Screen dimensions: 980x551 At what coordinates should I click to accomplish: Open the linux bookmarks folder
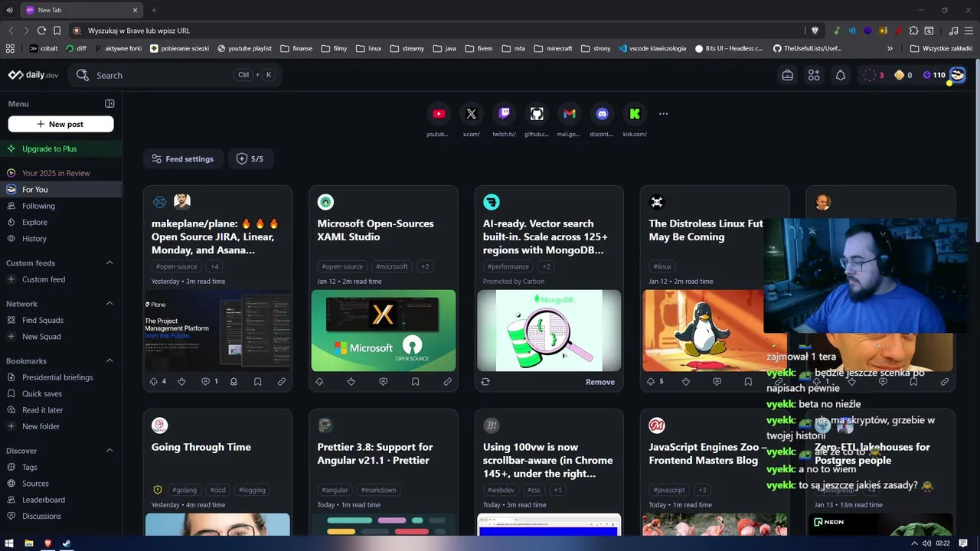[x=368, y=48]
